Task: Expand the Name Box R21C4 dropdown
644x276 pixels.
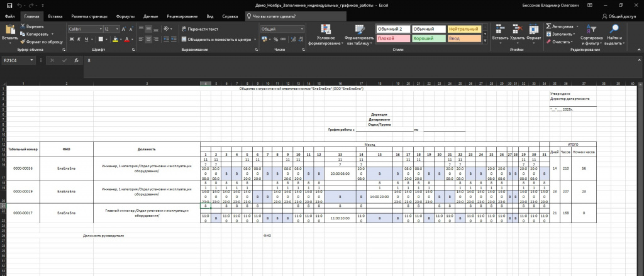Action: click(x=32, y=60)
